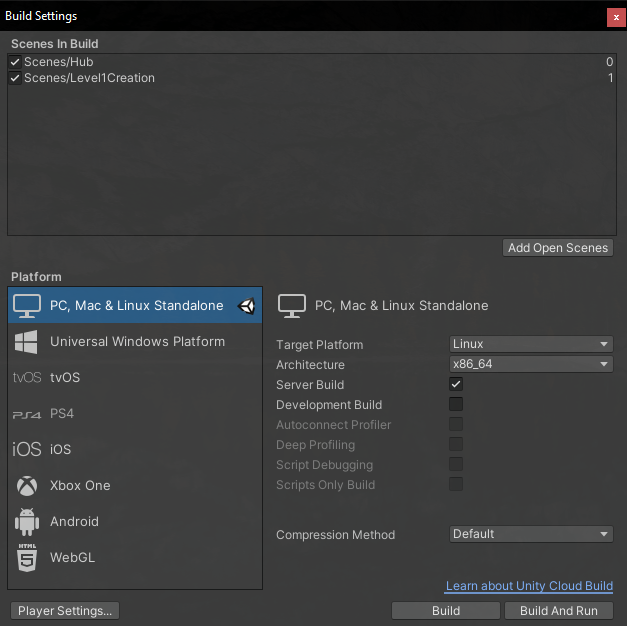Image resolution: width=627 pixels, height=626 pixels.
Task: Toggle the Script Debugging checkbox
Action: [x=456, y=464]
